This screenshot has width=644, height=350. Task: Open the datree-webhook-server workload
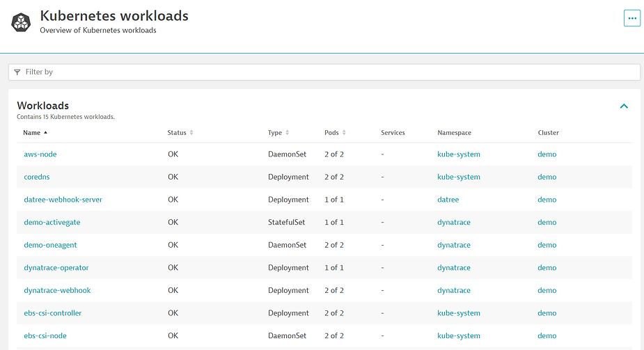click(63, 200)
